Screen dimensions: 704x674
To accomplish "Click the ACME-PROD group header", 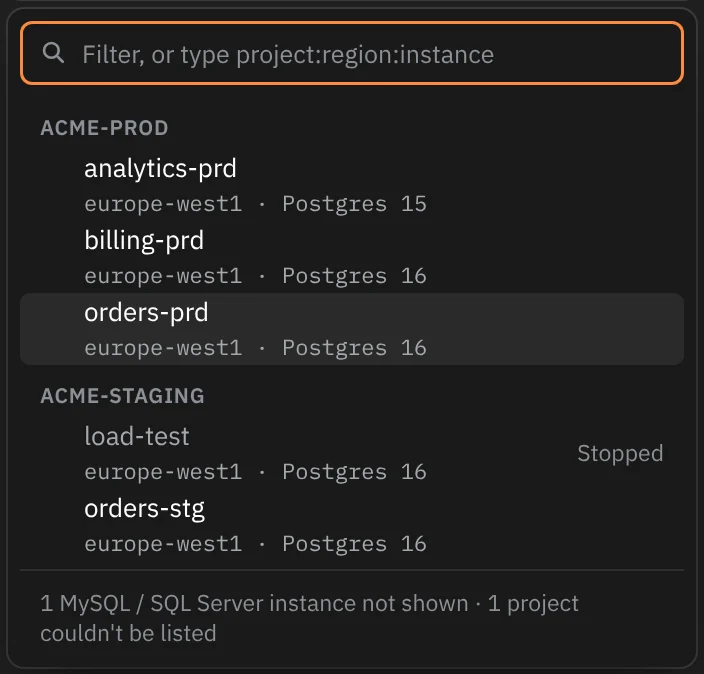I will coord(104,128).
